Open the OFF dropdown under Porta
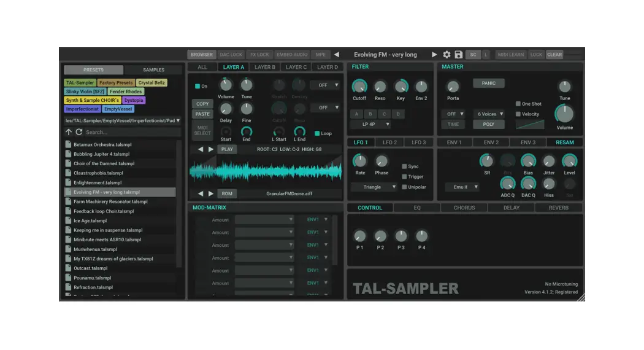 [x=453, y=114]
